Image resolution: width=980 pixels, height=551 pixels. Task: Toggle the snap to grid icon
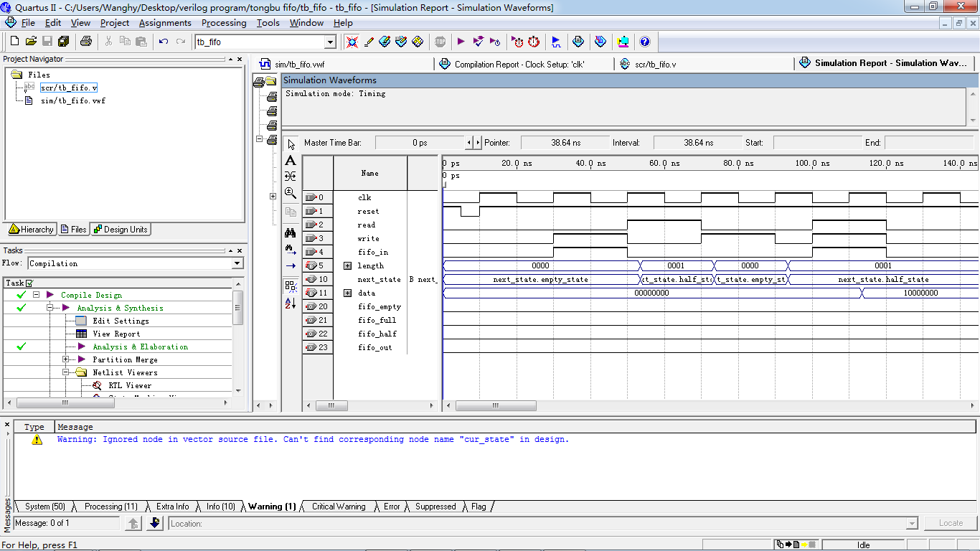[291, 286]
